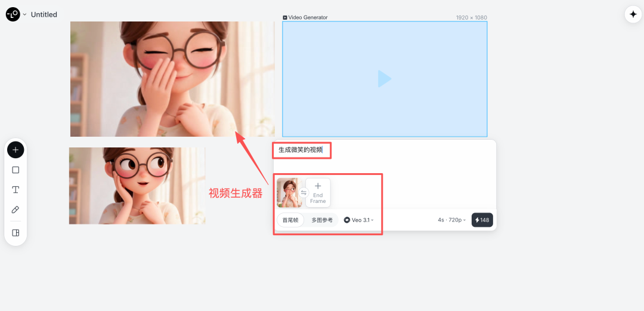Click the Untitled project title
This screenshot has width=644, height=311.
click(x=44, y=14)
